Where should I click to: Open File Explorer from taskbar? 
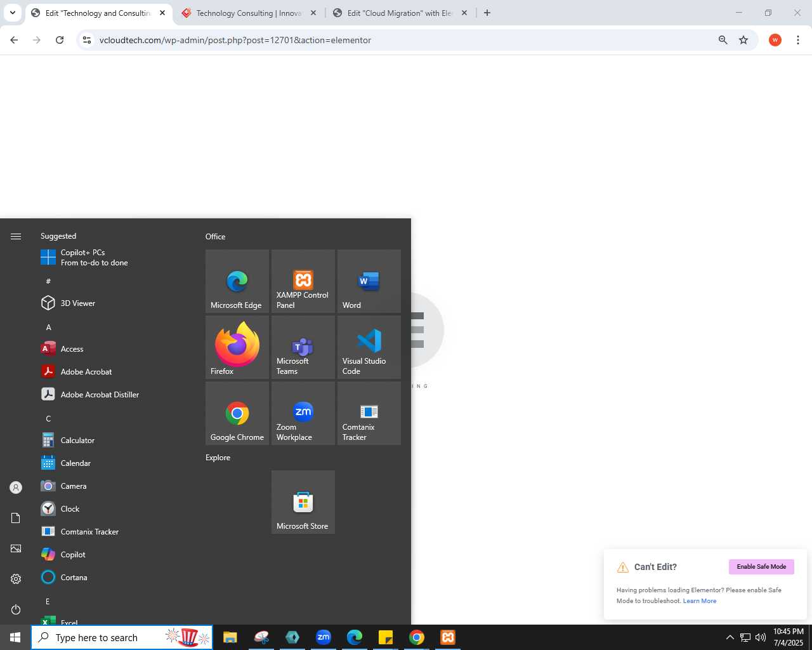tap(230, 637)
